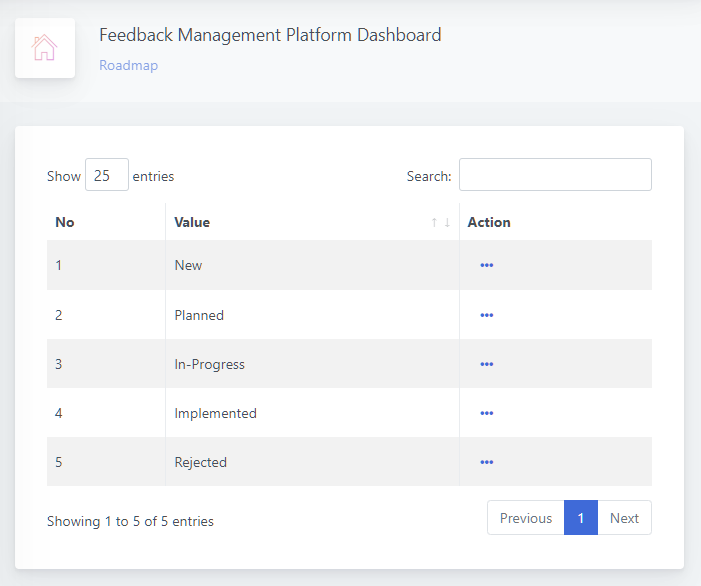Screen dimensions: 701x586
Task: Open the Roadmap breadcrumb link
Action: click(128, 66)
